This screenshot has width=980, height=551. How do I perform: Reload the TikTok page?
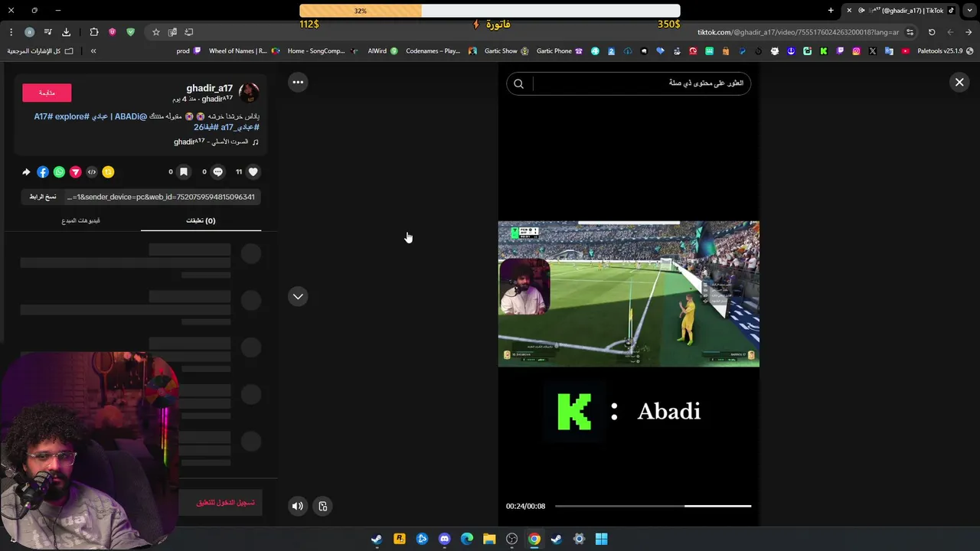tap(932, 32)
